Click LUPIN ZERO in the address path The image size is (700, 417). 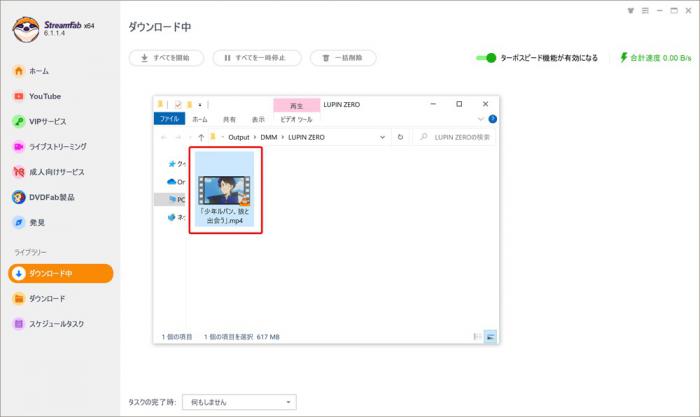click(306, 137)
